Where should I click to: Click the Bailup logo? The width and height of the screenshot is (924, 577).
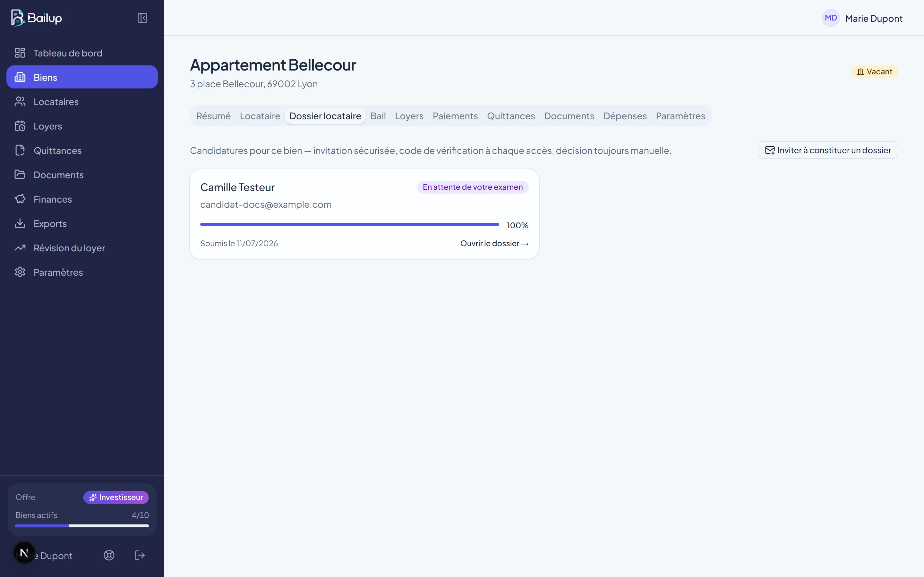(x=37, y=18)
